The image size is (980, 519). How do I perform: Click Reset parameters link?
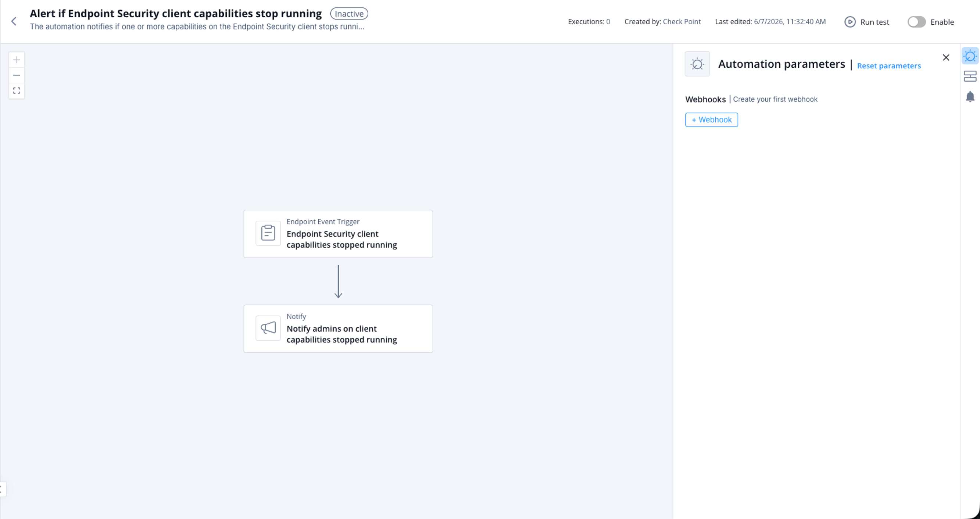point(889,66)
